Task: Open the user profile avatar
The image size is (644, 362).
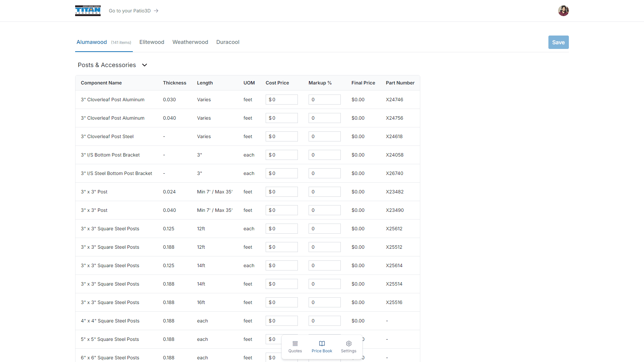Action: click(x=563, y=11)
